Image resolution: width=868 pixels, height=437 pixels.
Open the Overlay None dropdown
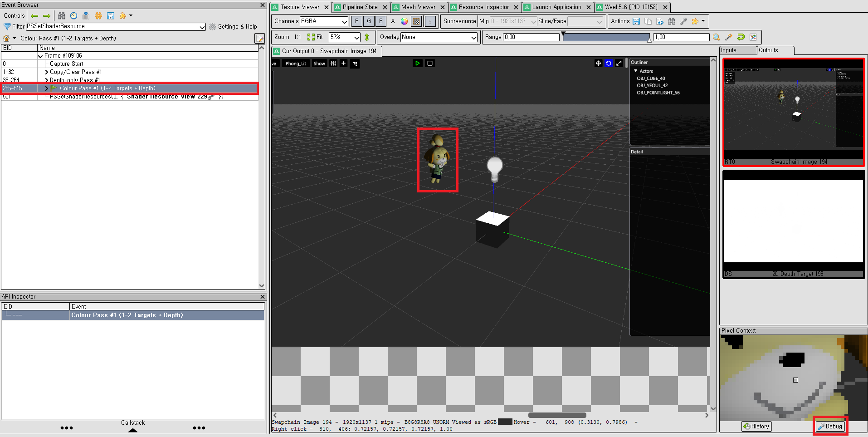click(439, 37)
